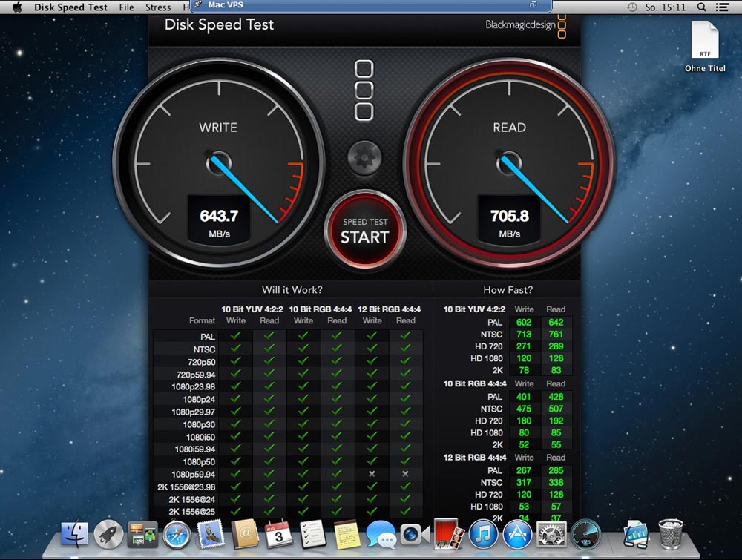Click the 317 NTSC write value
742x560 pixels.
click(x=524, y=482)
